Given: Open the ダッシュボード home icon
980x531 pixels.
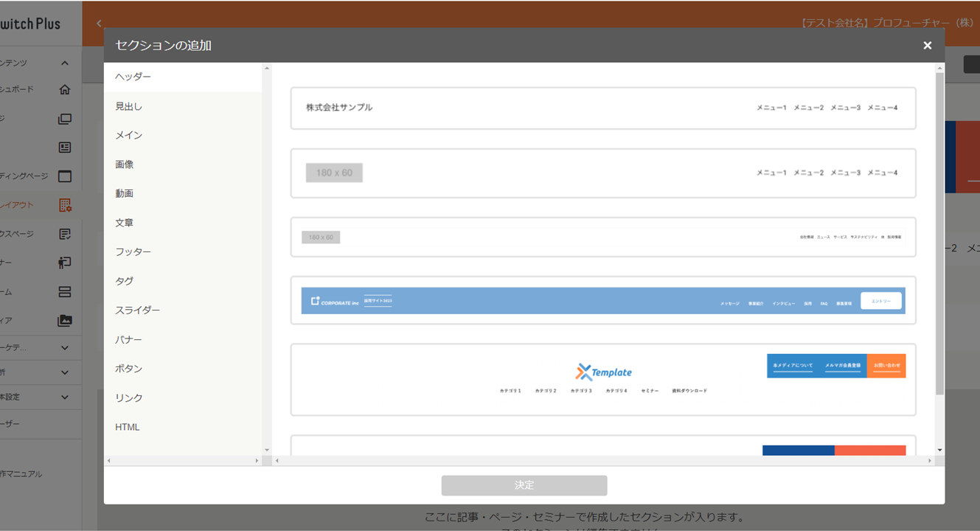Looking at the screenshot, I should point(64,89).
